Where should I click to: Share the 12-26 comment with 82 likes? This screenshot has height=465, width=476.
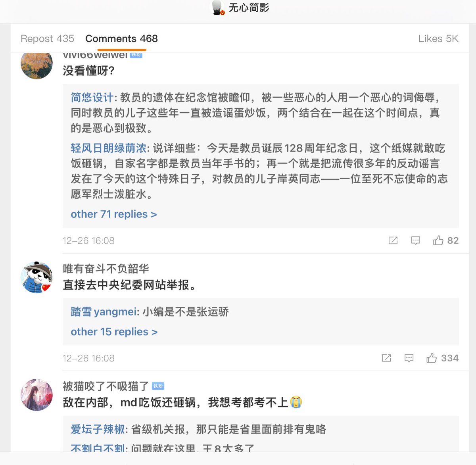tap(393, 240)
